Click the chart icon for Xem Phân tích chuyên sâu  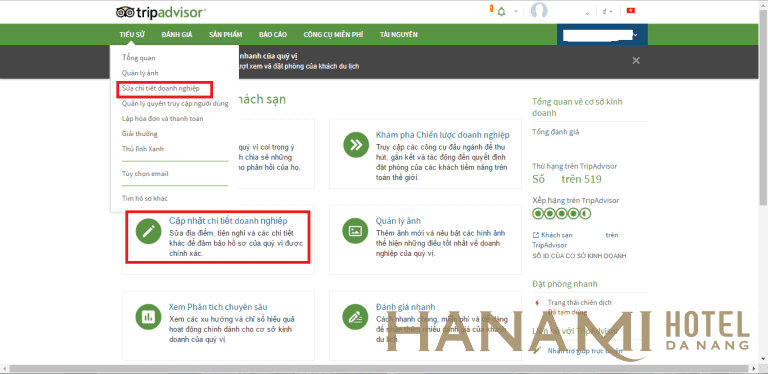coord(148,318)
